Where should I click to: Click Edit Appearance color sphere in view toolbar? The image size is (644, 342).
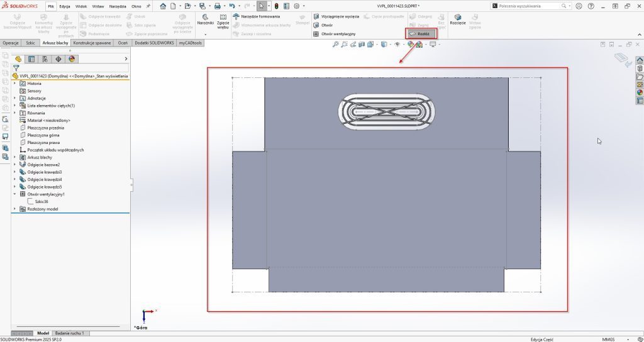coord(410,45)
